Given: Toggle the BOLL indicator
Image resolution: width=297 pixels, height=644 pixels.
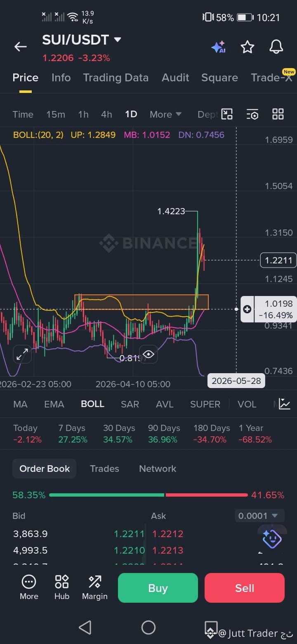Looking at the screenshot, I should click(x=92, y=404).
